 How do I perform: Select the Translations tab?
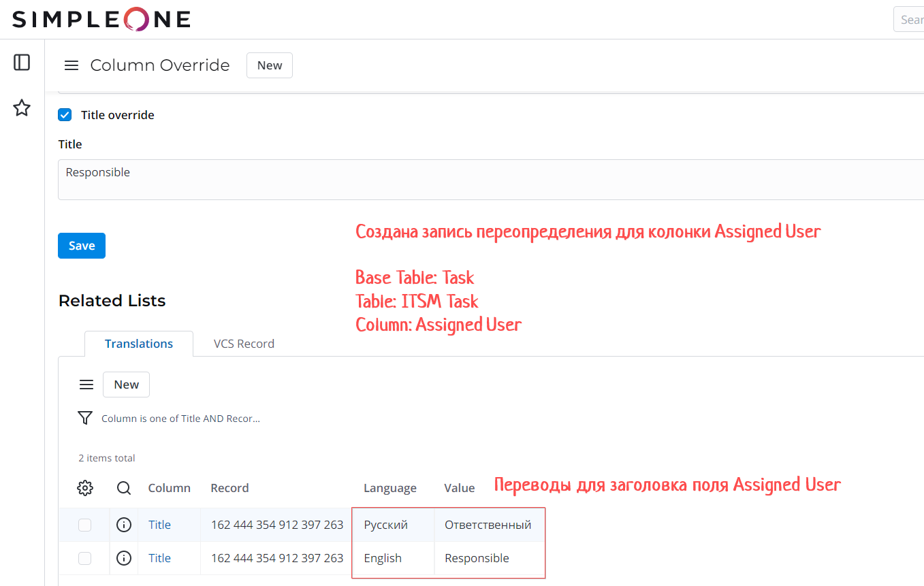pos(139,344)
